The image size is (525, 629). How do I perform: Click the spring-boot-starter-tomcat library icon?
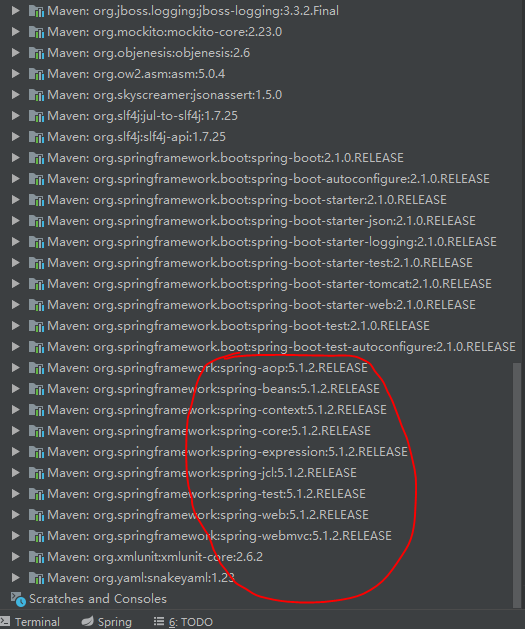36,284
